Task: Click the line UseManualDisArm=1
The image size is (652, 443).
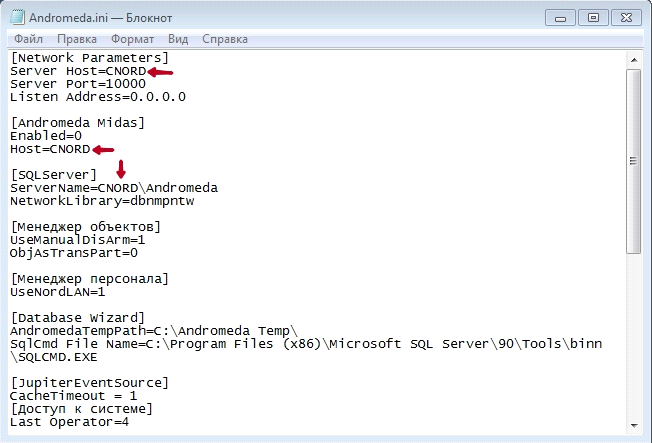Action: (77, 240)
